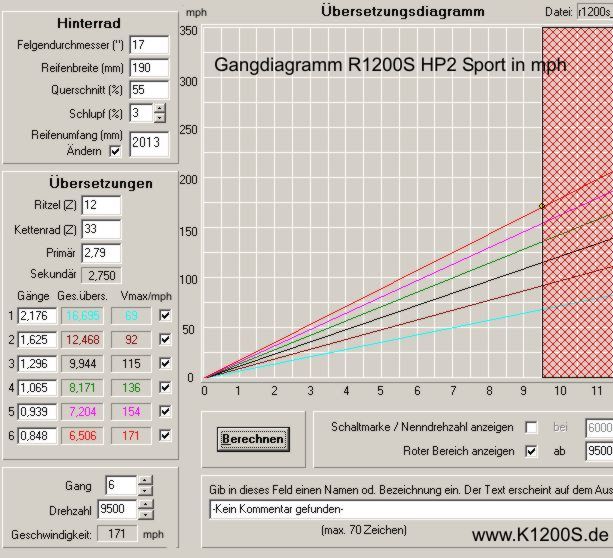Click gear 1 total ratio 16,695
The height and width of the screenshot is (558, 613).
pos(82,316)
